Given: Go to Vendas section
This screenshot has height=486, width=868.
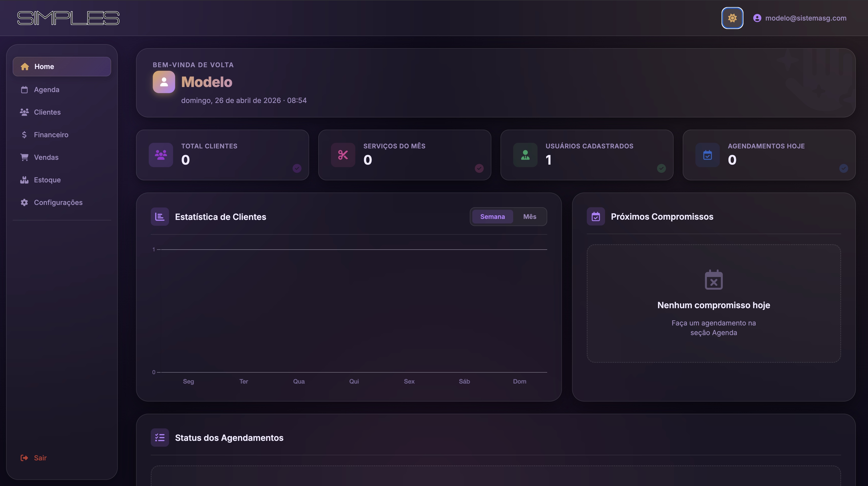Looking at the screenshot, I should coord(62,157).
